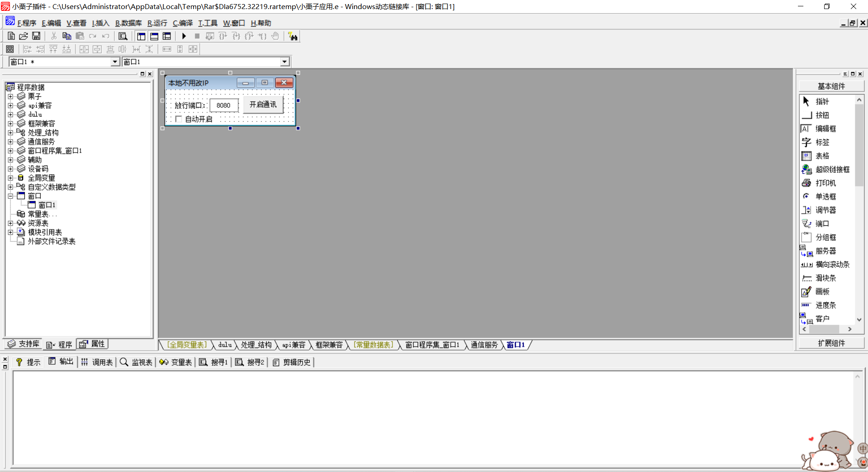The width and height of the screenshot is (868, 472).
Task: Open the left 窗口1 * combo box dropdown
Action: click(x=115, y=62)
